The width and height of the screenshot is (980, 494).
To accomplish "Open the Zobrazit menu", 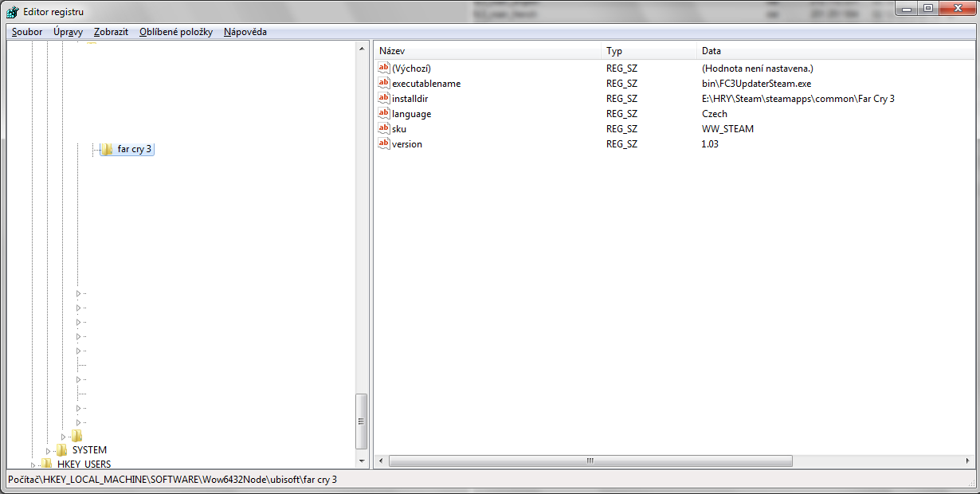I will [x=111, y=32].
